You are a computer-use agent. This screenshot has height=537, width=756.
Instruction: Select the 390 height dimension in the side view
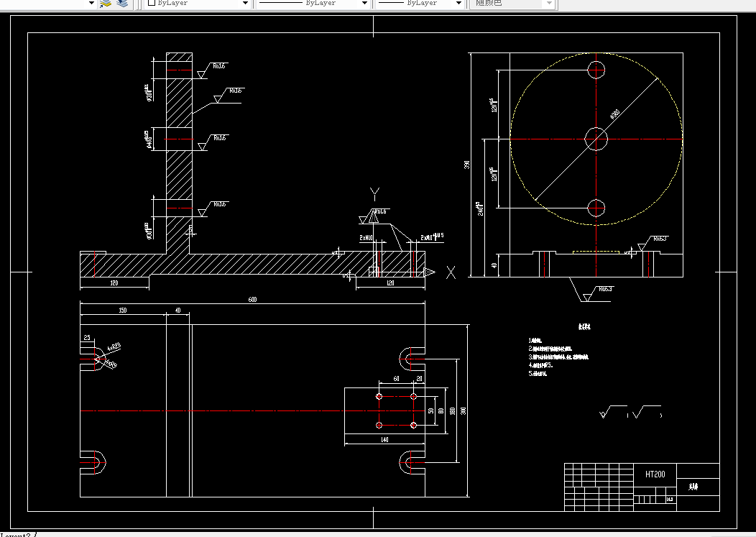[466, 165]
